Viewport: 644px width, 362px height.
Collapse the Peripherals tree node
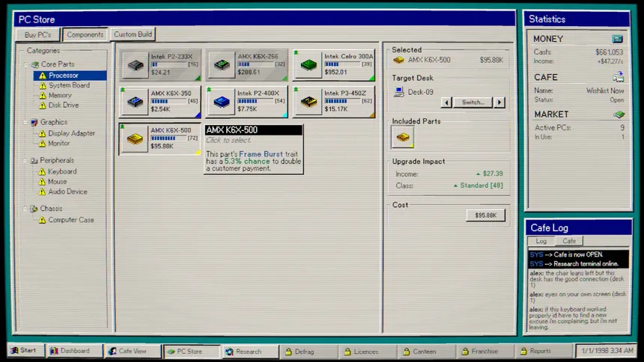tap(25, 161)
